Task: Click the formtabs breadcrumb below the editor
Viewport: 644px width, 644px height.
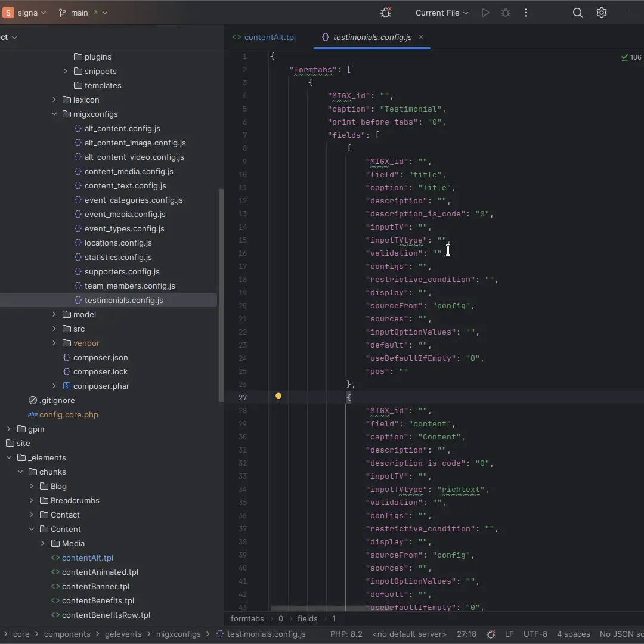Action: pos(247,618)
